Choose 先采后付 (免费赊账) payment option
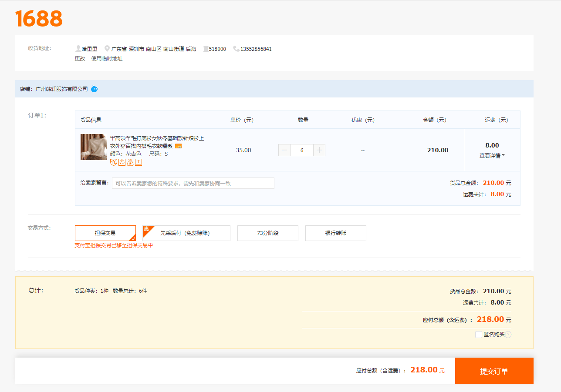 click(186, 233)
